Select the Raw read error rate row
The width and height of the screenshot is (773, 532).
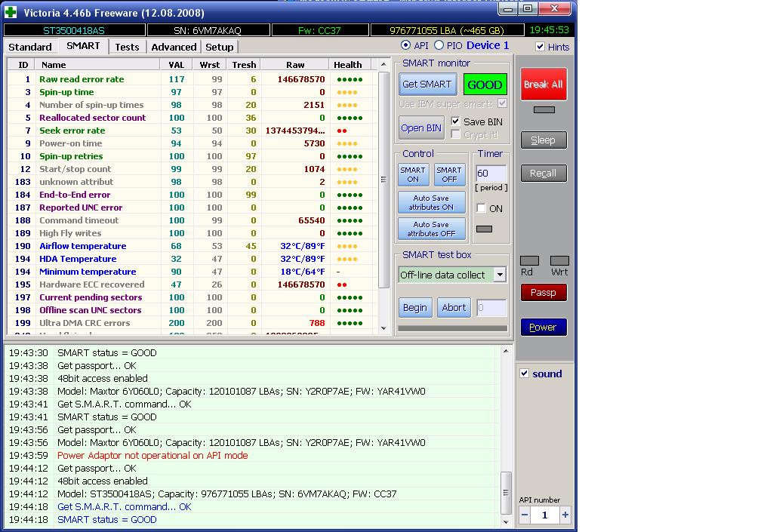point(192,79)
